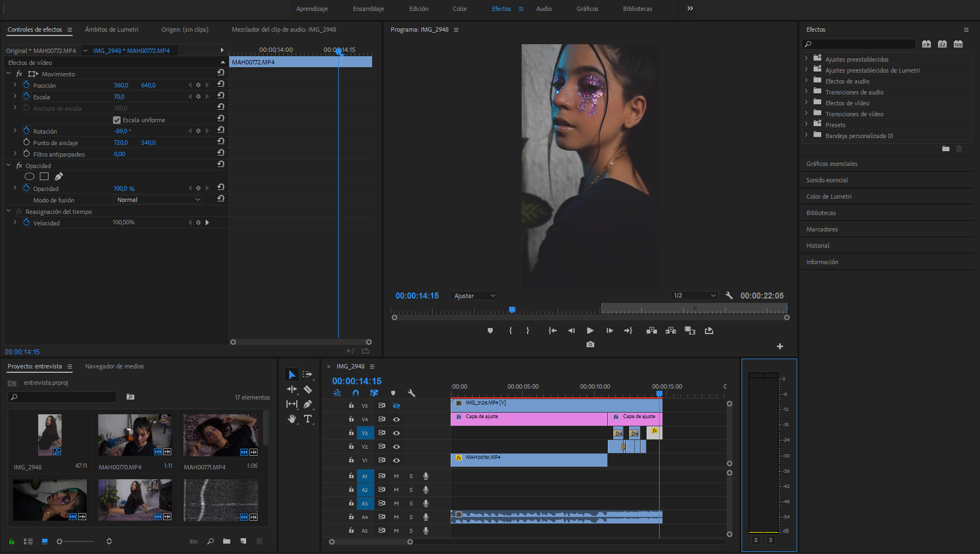This screenshot has width=980, height=554.
Task: Expand Ajustes preestablecidos folder
Action: click(x=806, y=58)
